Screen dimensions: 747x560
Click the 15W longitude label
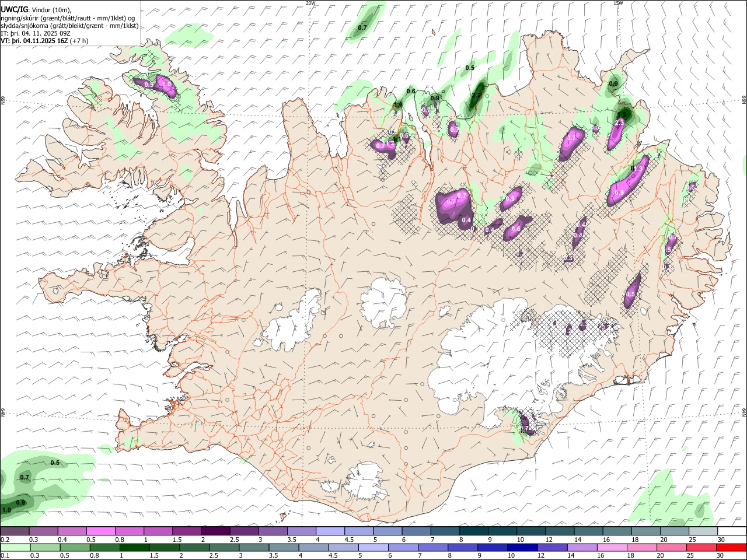(x=618, y=3)
